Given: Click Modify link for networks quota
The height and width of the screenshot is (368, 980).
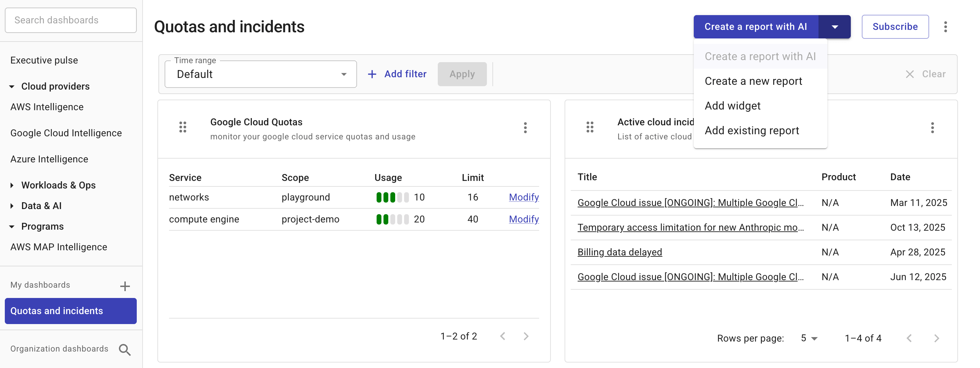Looking at the screenshot, I should click(x=523, y=197).
